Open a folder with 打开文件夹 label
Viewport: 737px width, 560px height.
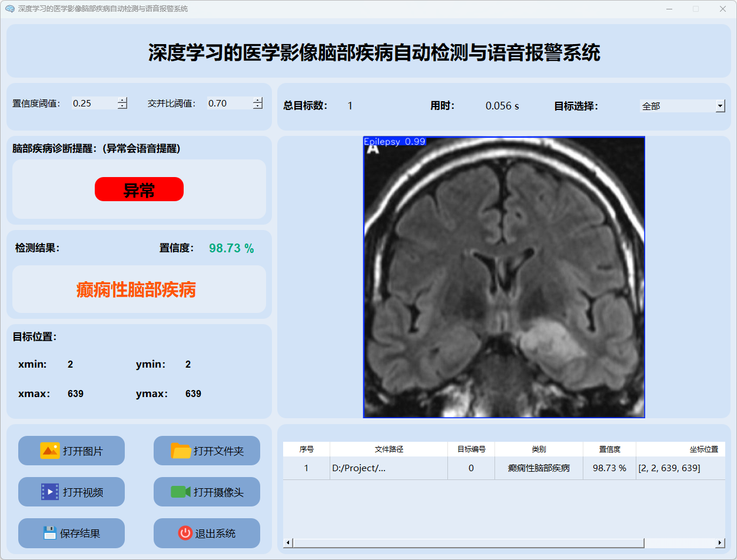tap(218, 451)
